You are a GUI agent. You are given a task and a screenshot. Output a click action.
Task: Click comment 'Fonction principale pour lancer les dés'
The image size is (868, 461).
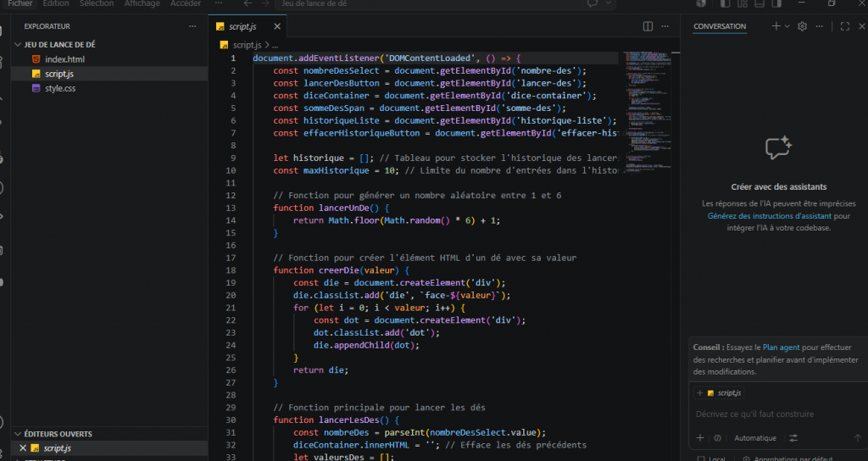[x=379, y=408]
